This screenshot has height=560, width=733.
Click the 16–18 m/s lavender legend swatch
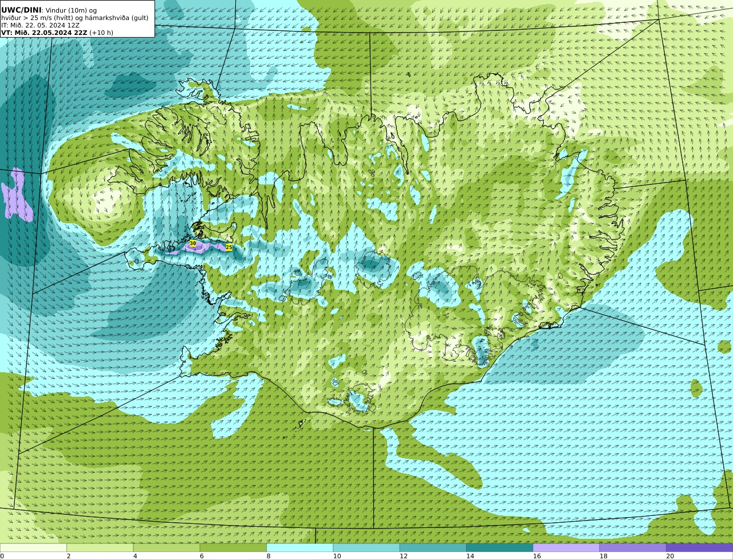[x=566, y=547]
